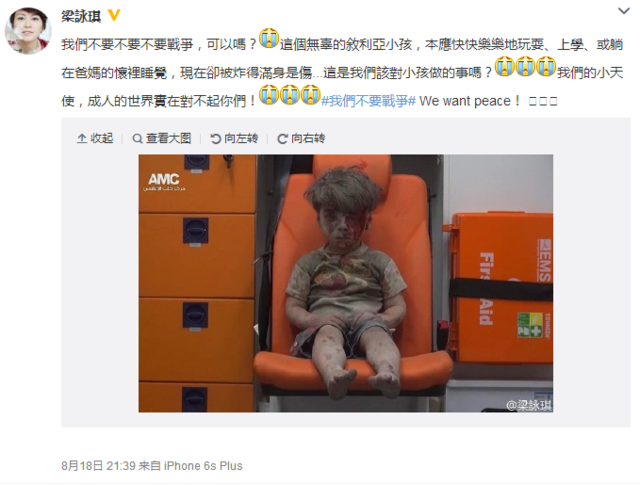640x485 pixels.
Task: Open the post options chevron menu
Action: [624, 11]
